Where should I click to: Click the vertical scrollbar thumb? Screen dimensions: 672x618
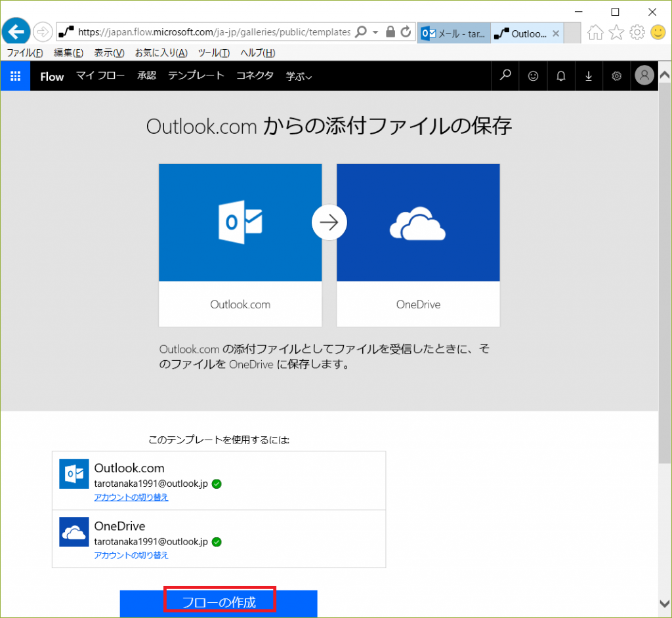[x=665, y=273]
